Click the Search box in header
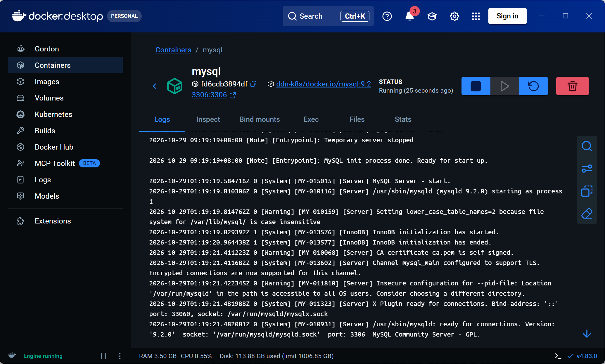 tap(328, 16)
